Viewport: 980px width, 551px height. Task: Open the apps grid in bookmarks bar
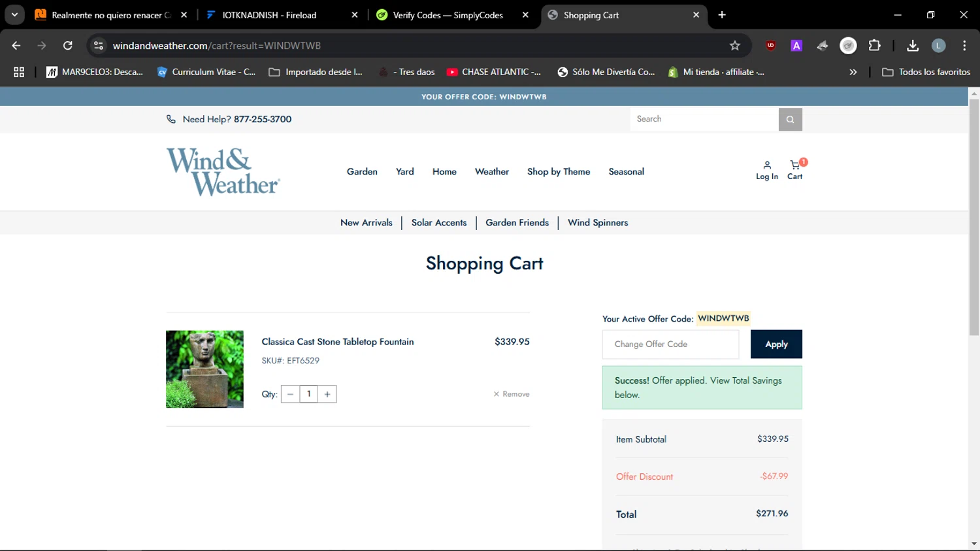[x=19, y=72]
